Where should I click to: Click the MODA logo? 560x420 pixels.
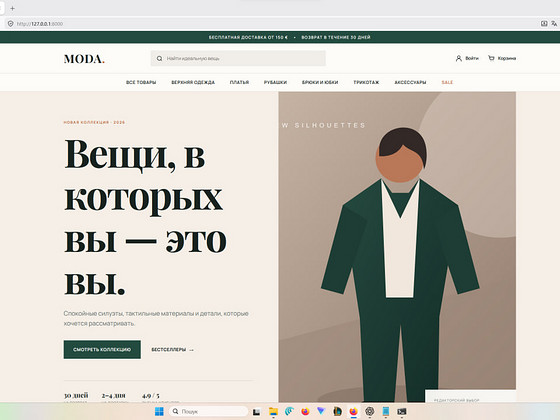[x=84, y=59]
